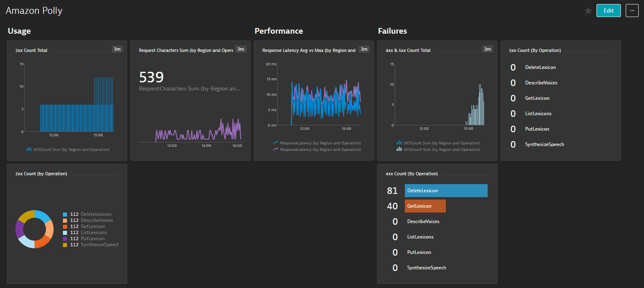The image size is (644, 288).
Task: Click SynthesizeSpeech in the 4xx Count list
Action: pos(426,268)
